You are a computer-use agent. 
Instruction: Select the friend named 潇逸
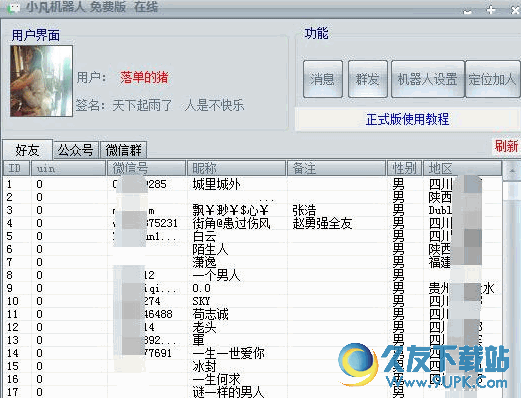click(204, 262)
